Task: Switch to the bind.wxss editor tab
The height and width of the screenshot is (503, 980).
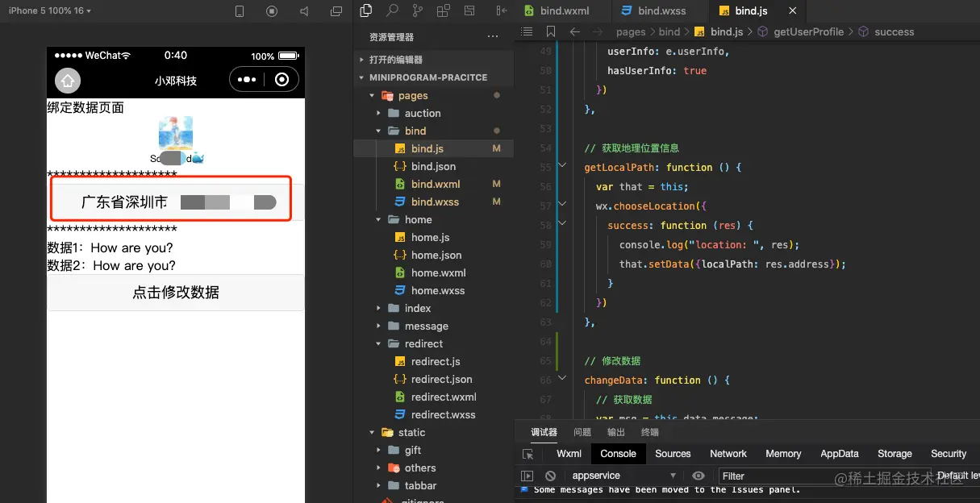Action: pyautogui.click(x=660, y=10)
